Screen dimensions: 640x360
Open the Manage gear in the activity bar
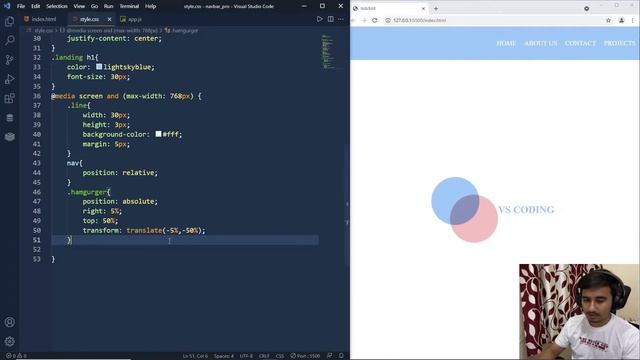(9, 341)
